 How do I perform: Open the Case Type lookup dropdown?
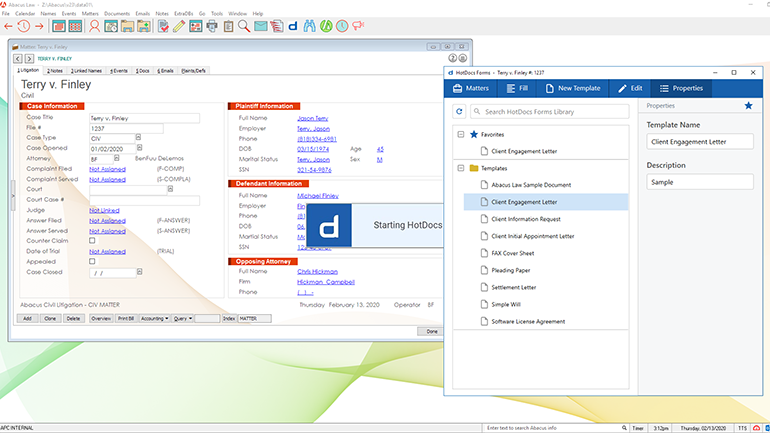pos(138,137)
